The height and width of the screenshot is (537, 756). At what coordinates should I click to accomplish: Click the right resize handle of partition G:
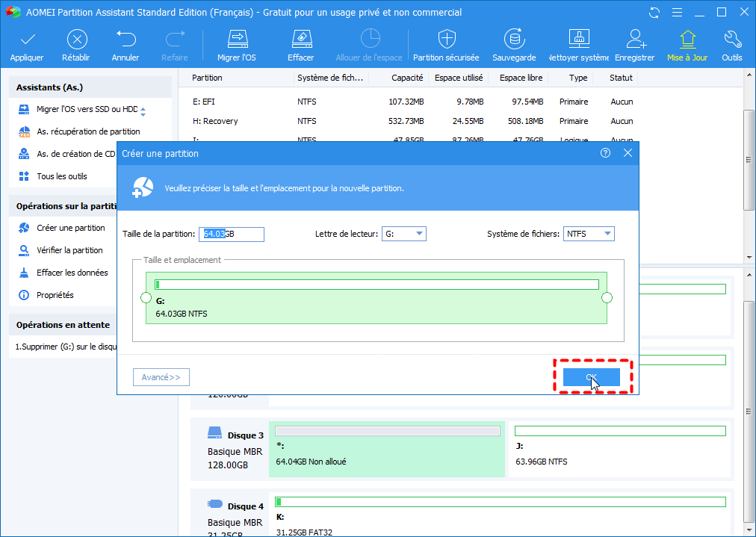[607, 298]
